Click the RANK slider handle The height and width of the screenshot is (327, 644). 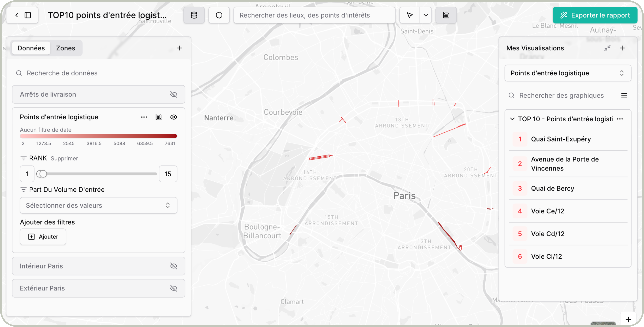pyautogui.click(x=42, y=174)
